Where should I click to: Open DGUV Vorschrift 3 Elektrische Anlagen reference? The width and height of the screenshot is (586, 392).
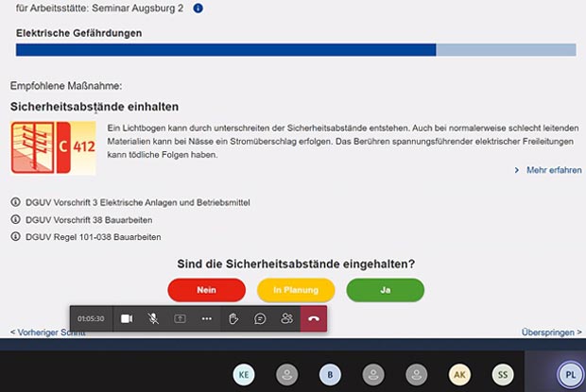[130, 202]
